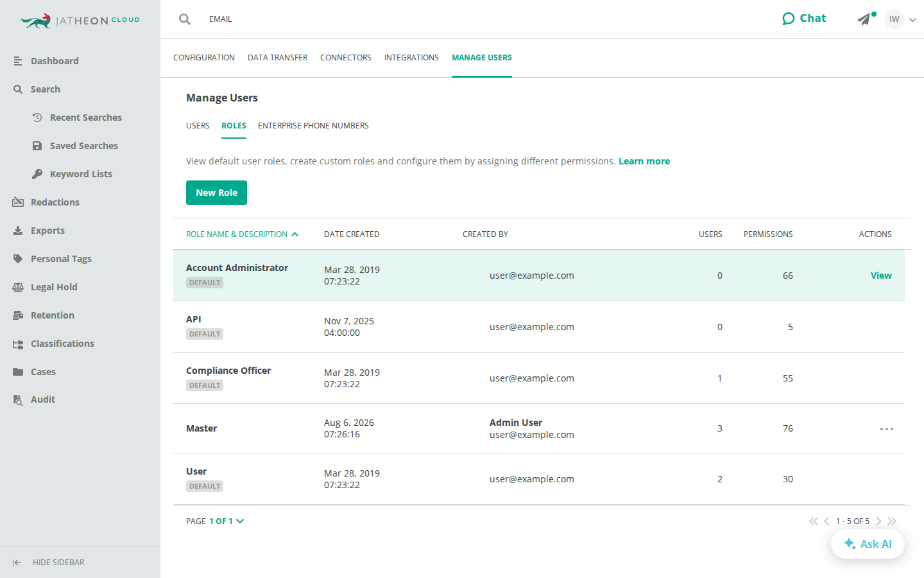Click the Redactions sidebar icon
The image size is (924, 578).
point(18,202)
